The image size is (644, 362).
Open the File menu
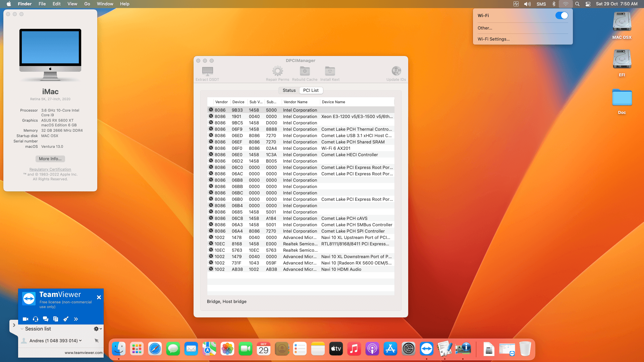(42, 4)
